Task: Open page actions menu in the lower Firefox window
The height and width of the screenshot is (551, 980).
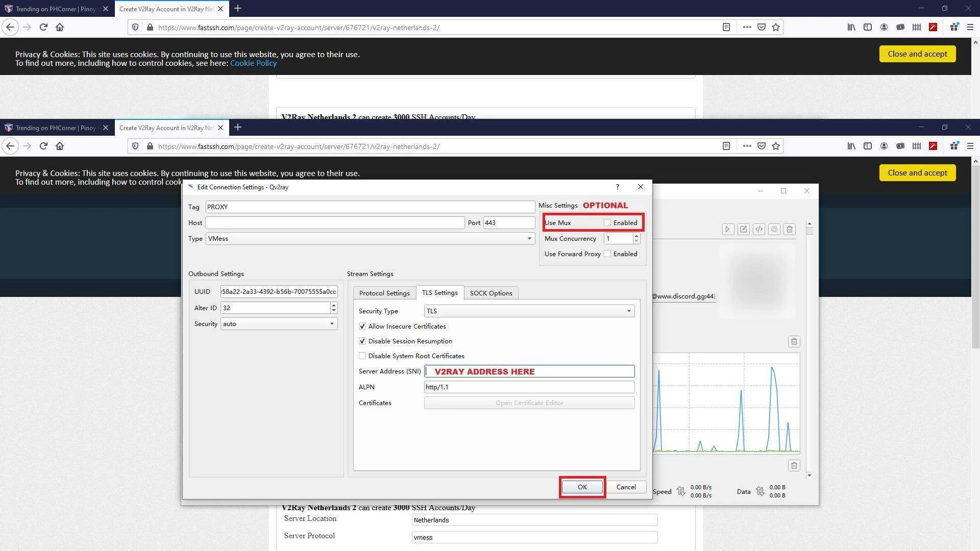Action: pyautogui.click(x=747, y=146)
